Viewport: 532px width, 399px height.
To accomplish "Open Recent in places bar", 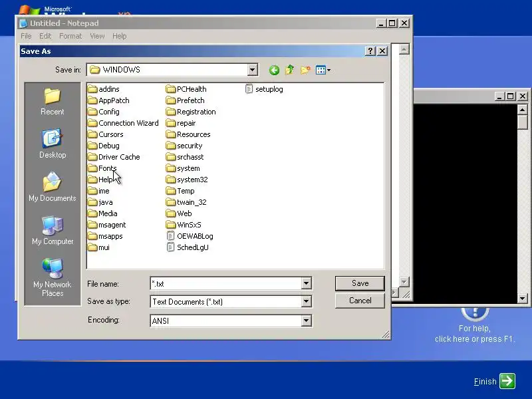I will [53, 102].
